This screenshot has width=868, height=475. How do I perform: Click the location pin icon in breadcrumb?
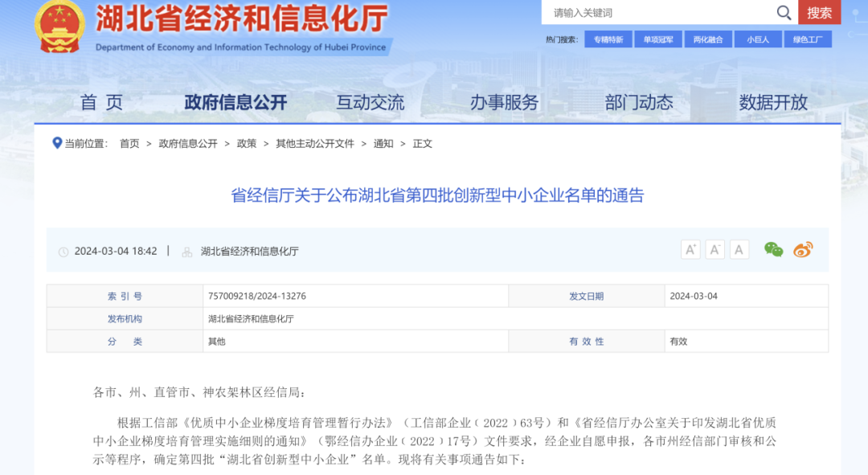[57, 143]
